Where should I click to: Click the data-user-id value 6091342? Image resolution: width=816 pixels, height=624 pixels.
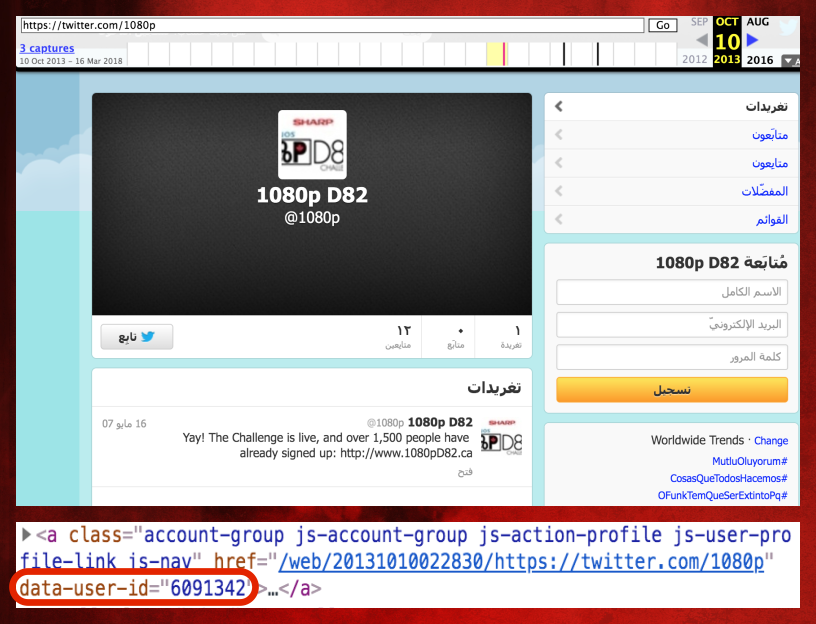208,589
